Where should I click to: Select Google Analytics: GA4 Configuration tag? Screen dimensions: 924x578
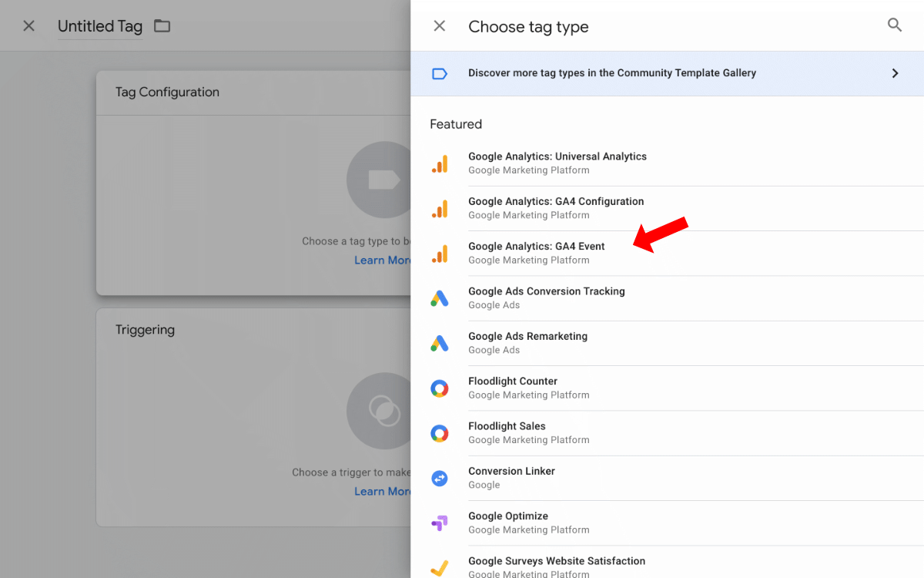point(668,208)
